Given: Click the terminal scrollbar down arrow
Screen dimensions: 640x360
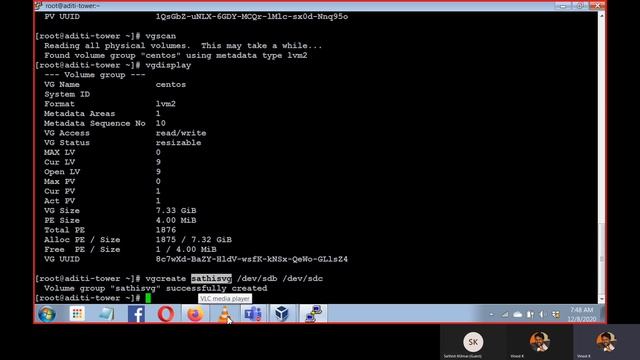Looking at the screenshot, I should click(601, 299).
